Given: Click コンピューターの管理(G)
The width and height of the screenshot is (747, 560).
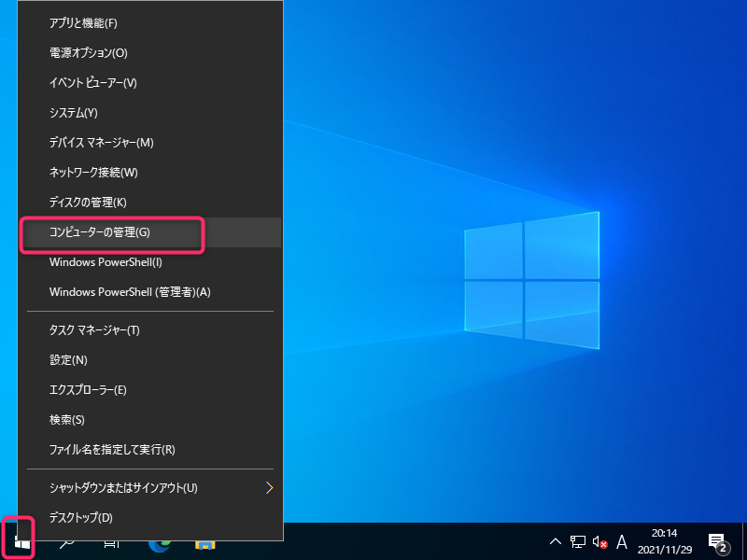Looking at the screenshot, I should [150, 232].
